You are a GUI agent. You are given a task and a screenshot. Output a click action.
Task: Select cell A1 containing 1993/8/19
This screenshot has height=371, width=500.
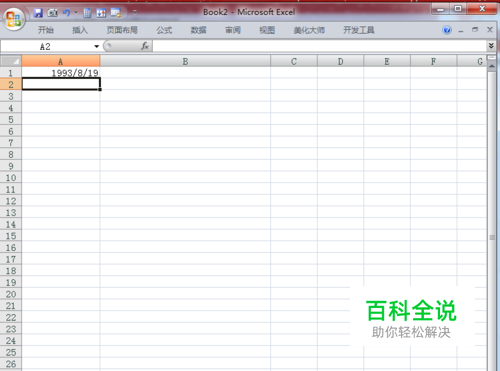61,73
